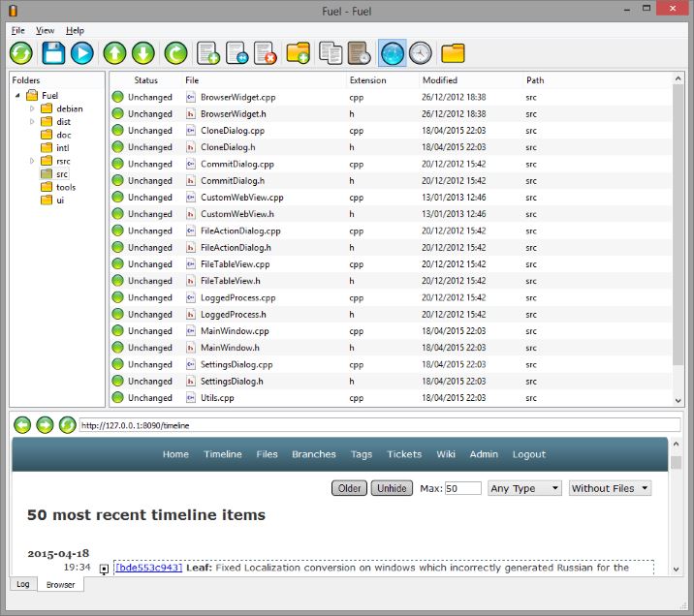Open the View menu
Screen dimensions: 694x616
point(45,31)
